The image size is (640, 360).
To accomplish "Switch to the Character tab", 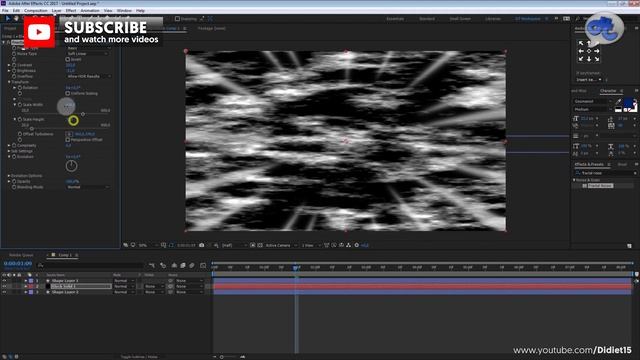I will coord(608,91).
